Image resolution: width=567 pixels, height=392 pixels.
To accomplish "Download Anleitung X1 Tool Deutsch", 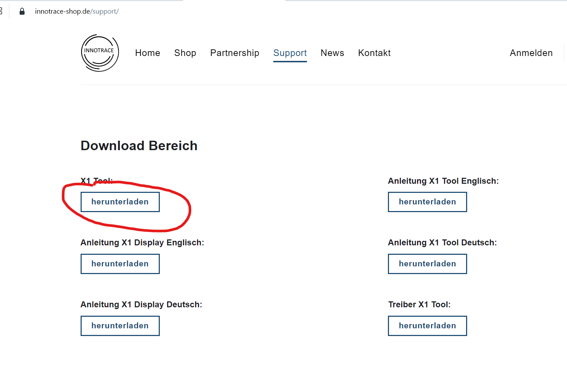I will pyautogui.click(x=427, y=264).
